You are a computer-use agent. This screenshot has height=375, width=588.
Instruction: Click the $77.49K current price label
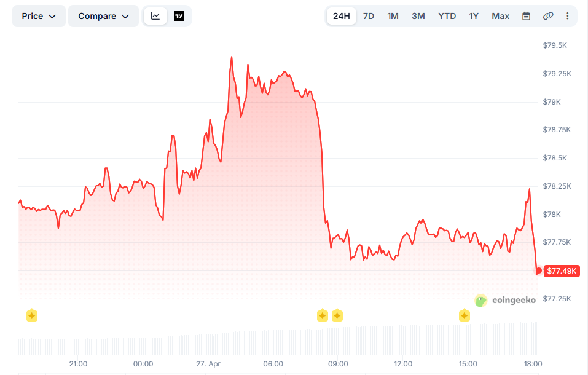pyautogui.click(x=562, y=270)
